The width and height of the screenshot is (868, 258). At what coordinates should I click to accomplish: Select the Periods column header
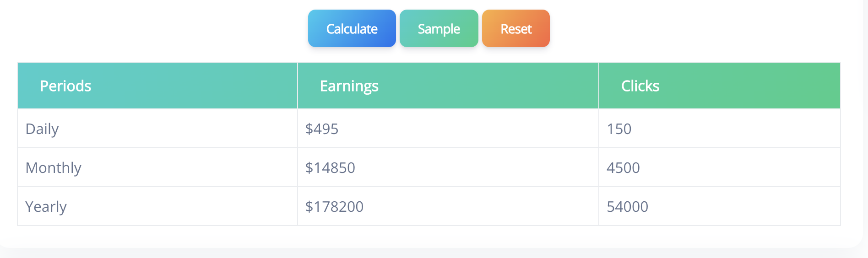tap(65, 86)
